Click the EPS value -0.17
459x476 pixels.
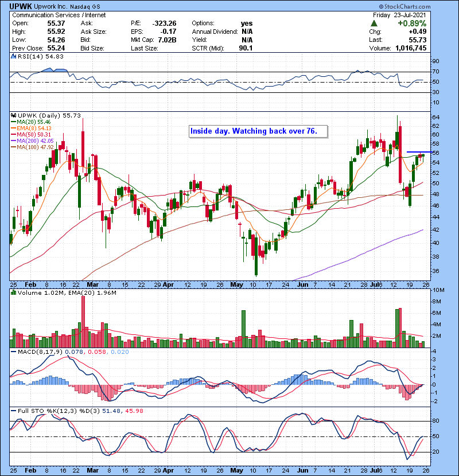click(169, 32)
